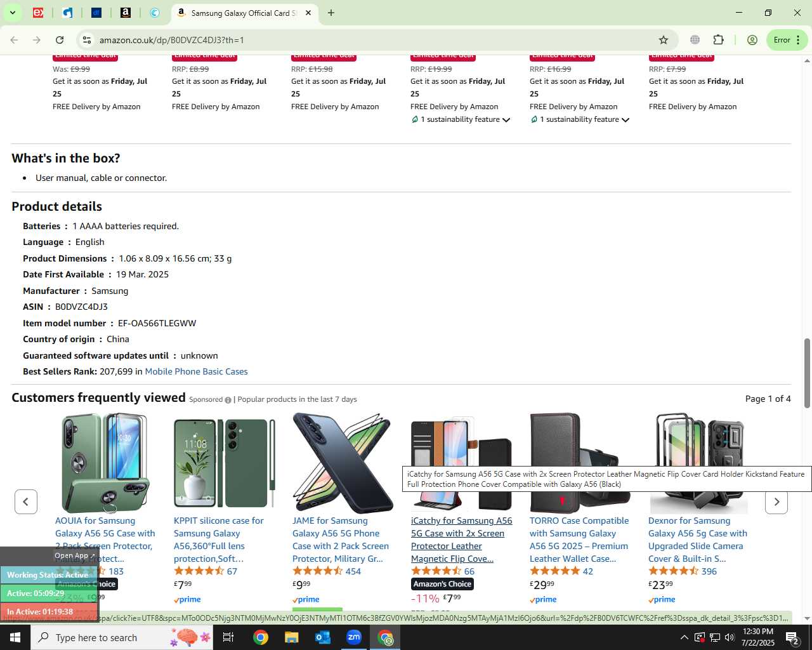View the 396 ratings for Dexnor case

(x=683, y=571)
